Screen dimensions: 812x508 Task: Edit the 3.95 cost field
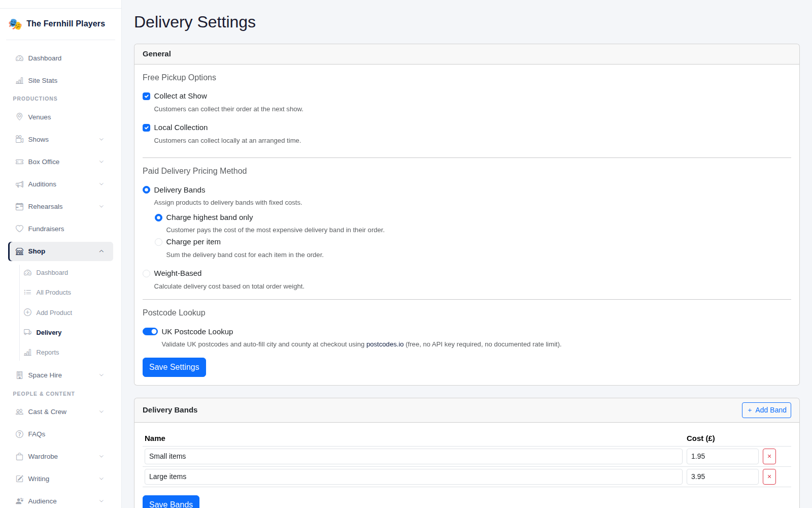[722, 477]
